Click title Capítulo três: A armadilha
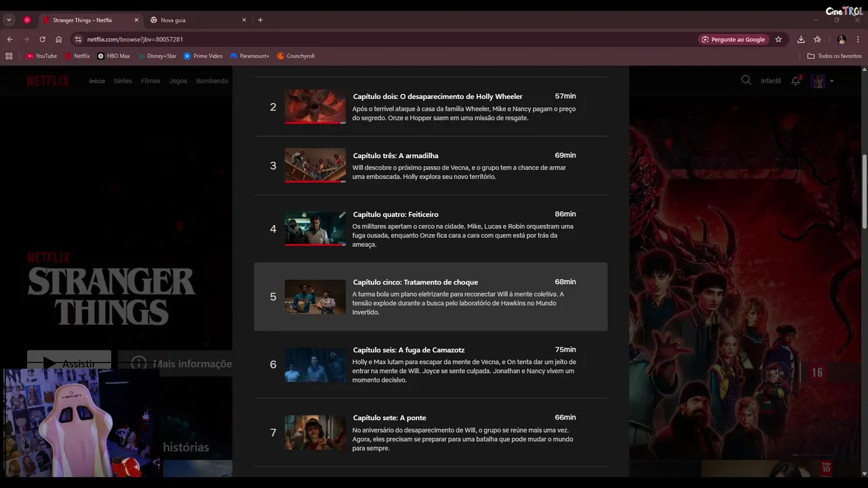This screenshot has height=488, width=868. pos(395,156)
